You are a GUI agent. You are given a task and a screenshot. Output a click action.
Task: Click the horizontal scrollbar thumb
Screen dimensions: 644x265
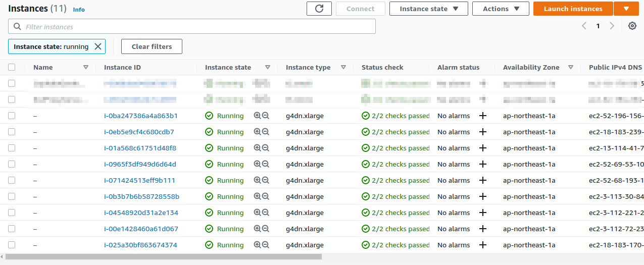click(x=164, y=256)
